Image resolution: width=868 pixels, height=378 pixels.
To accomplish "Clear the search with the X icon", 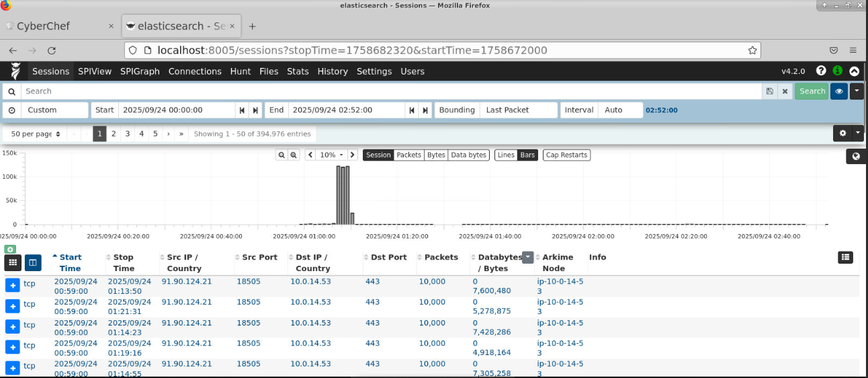I will pyautogui.click(x=783, y=91).
